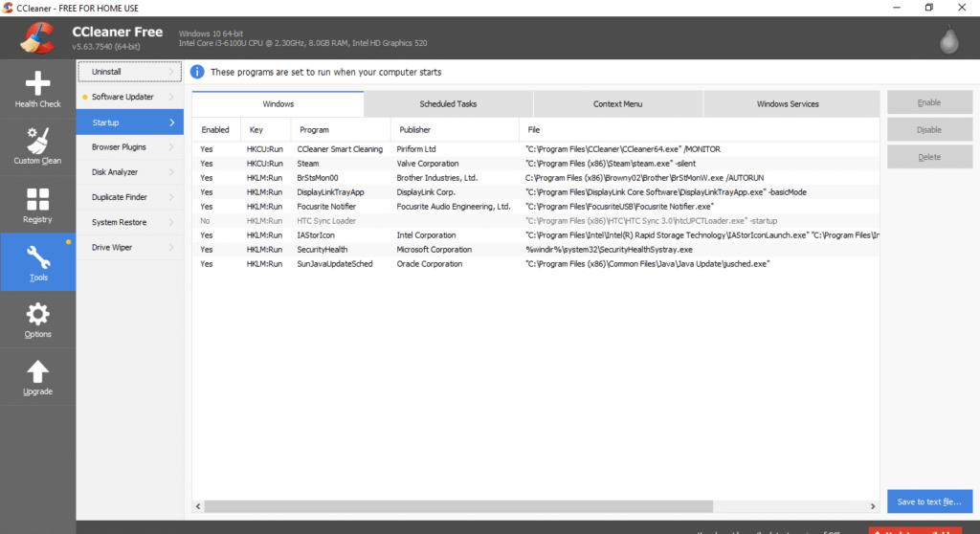Click chevron next to Uninstall
The width and height of the screenshot is (980, 534).
(171, 72)
